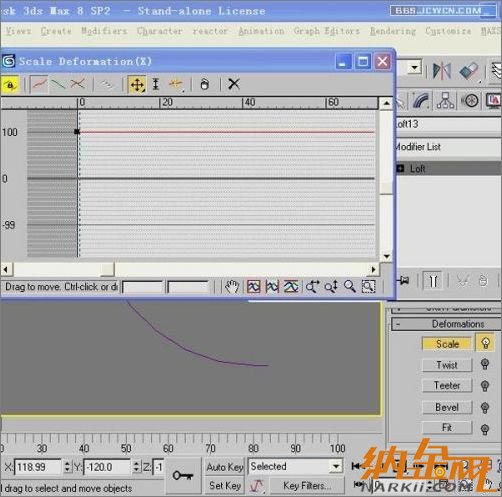Image resolution: width=502 pixels, height=497 pixels.
Task: Click Reset Curve icon
Action: (204, 84)
